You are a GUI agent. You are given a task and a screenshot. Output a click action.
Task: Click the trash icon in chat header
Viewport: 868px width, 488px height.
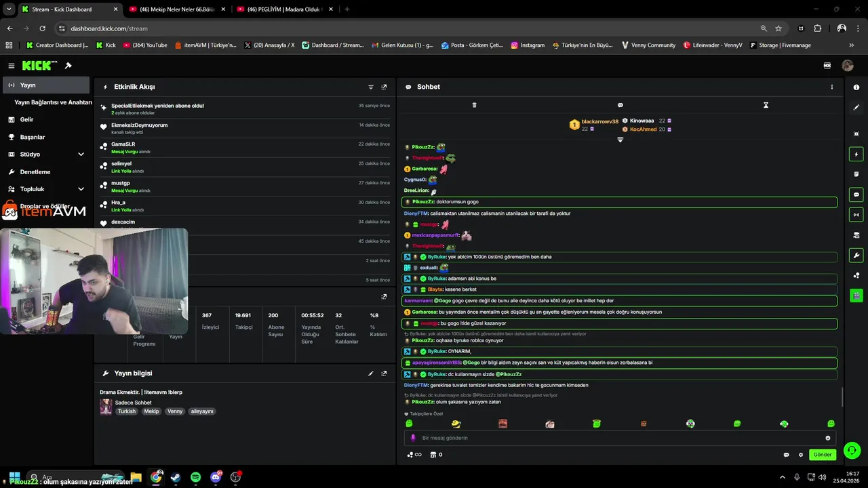474,105
